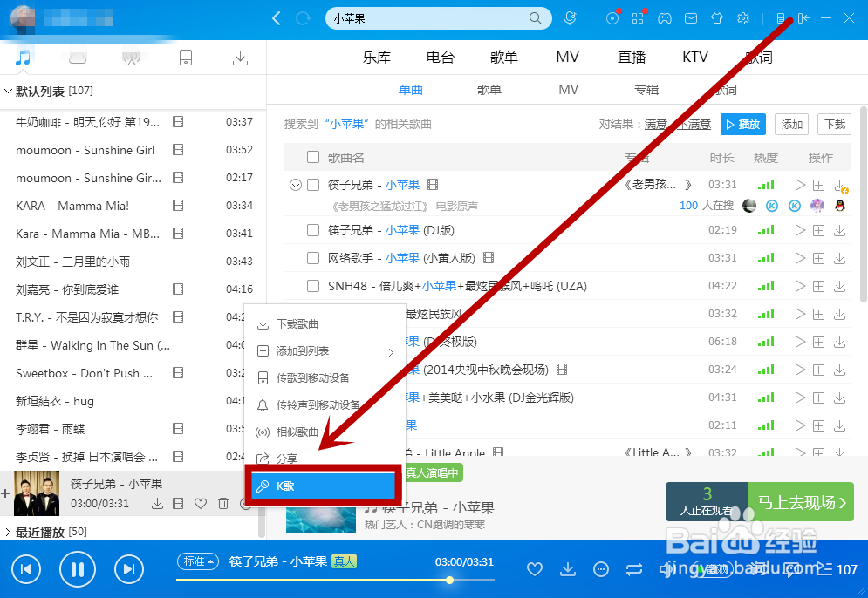Check the SNH48 song checkbox
This screenshot has height=598, width=868.
313,286
